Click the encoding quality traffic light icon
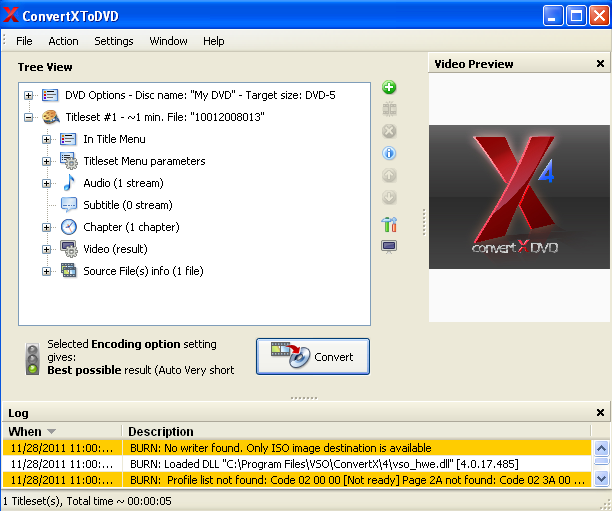612x511 pixels. coord(32,359)
